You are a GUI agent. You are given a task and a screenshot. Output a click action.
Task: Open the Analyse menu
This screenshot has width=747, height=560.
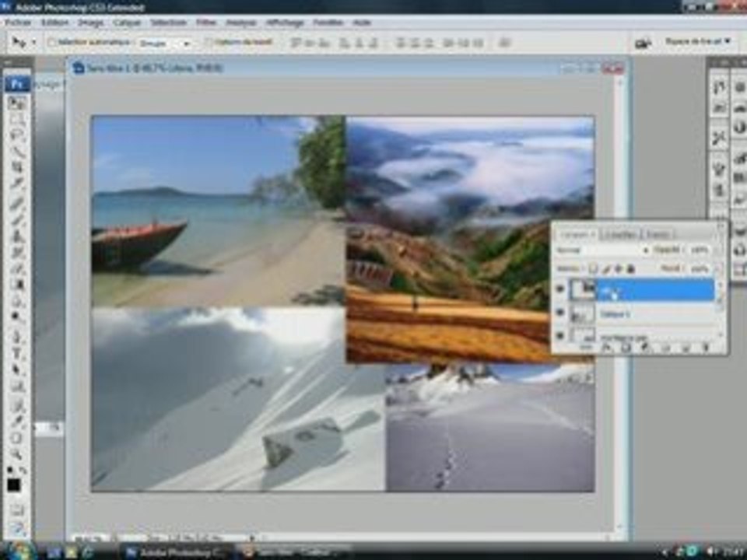click(x=240, y=23)
